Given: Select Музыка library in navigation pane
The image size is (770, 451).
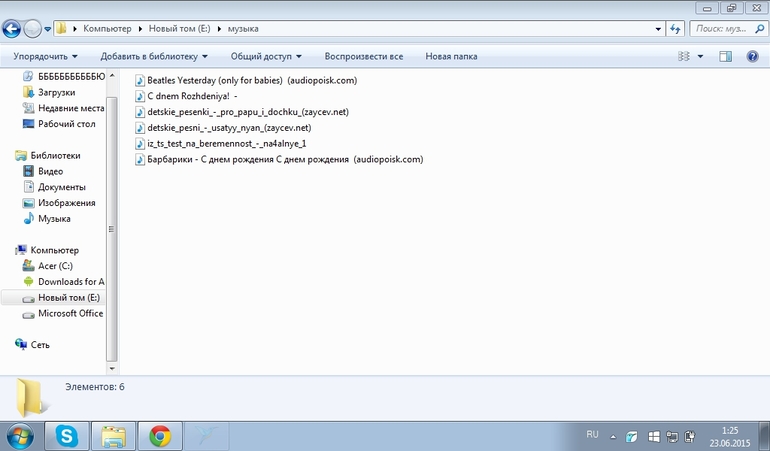Looking at the screenshot, I should [53, 218].
